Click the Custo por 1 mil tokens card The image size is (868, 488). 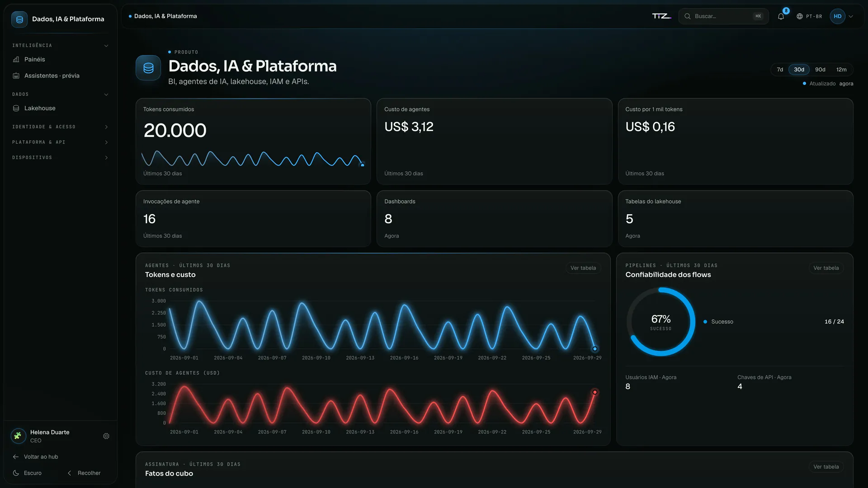[x=736, y=141]
